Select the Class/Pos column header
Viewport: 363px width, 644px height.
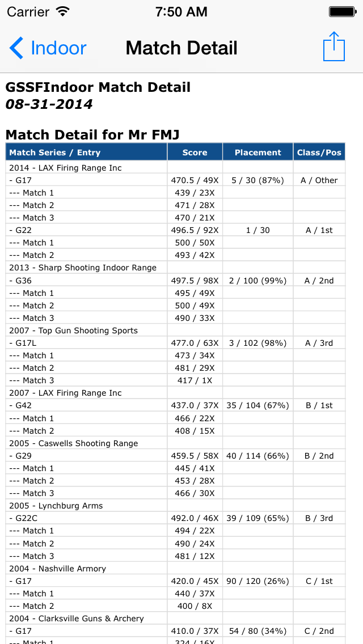319,152
